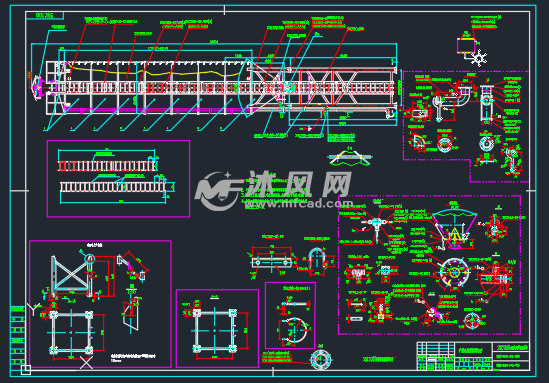Select the circular flange detail beside red notes
Screen dimensions: 549x383
[x=320, y=359]
